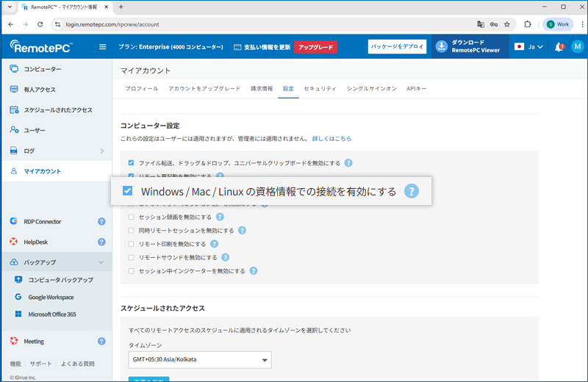Open help for HelpDesk
Viewport: 588px width, 382px height.
click(x=101, y=242)
